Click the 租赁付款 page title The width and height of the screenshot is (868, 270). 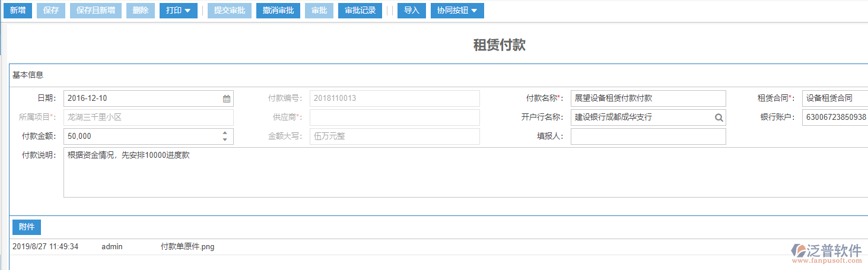(500, 45)
